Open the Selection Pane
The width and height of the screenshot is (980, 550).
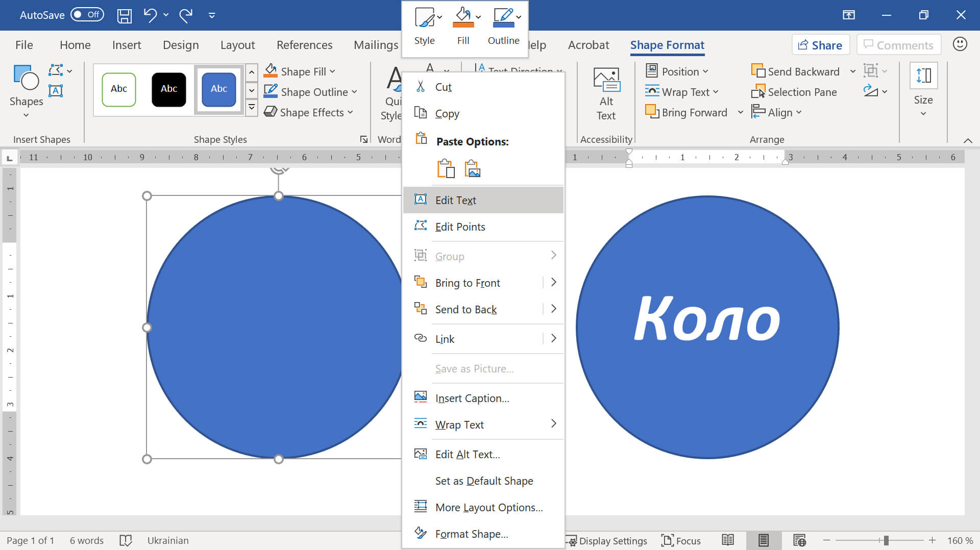click(x=794, y=92)
